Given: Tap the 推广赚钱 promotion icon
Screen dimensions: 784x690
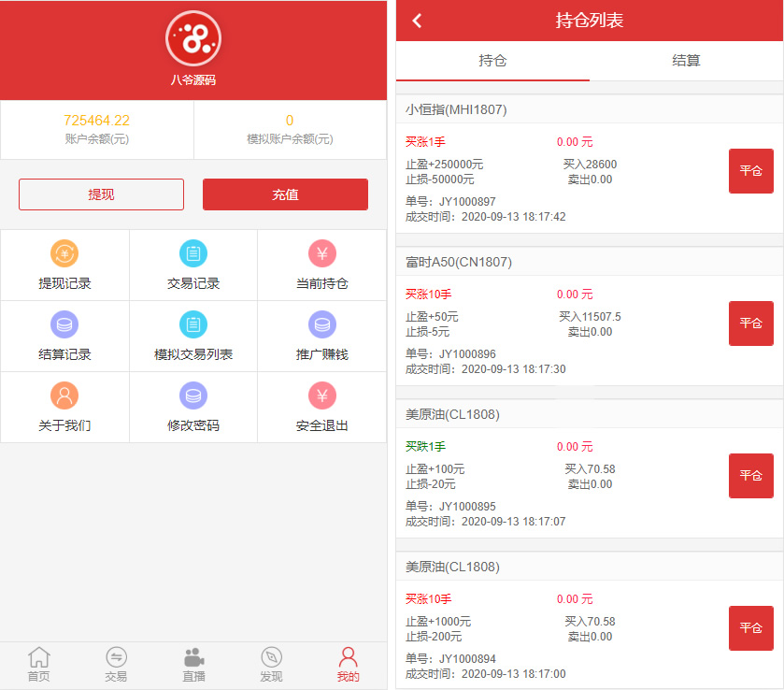Looking at the screenshot, I should click(321, 324).
